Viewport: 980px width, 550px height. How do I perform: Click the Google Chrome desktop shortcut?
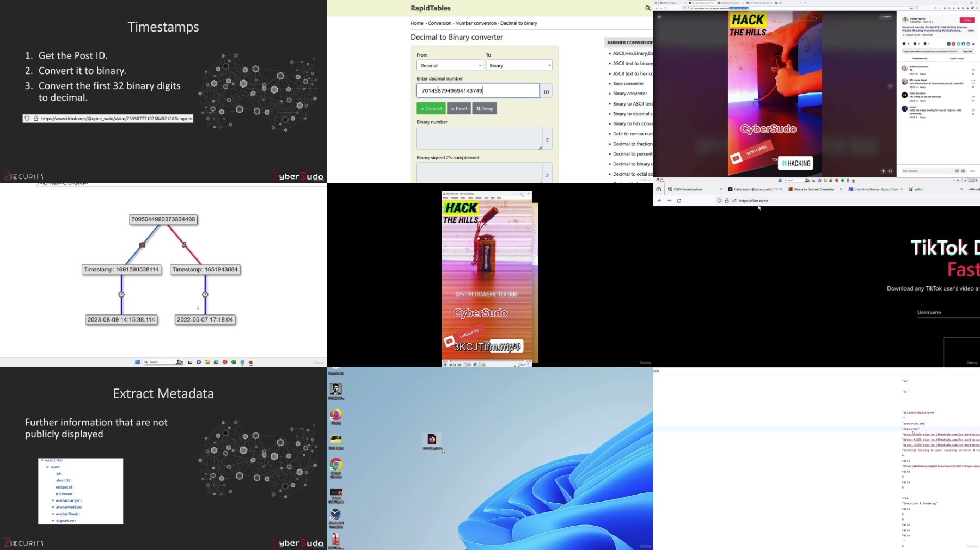pos(336,467)
